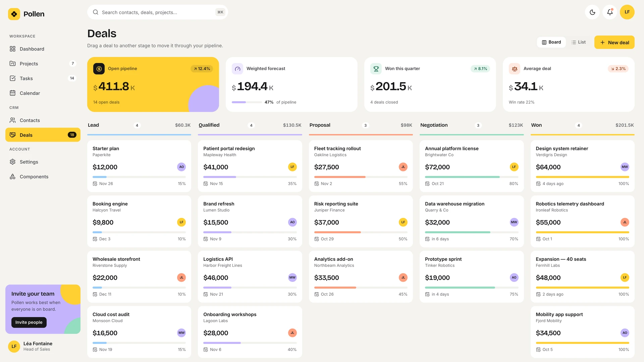This screenshot has height=362, width=644.
Task: Open the Onboarding workshops deal
Action: click(250, 332)
